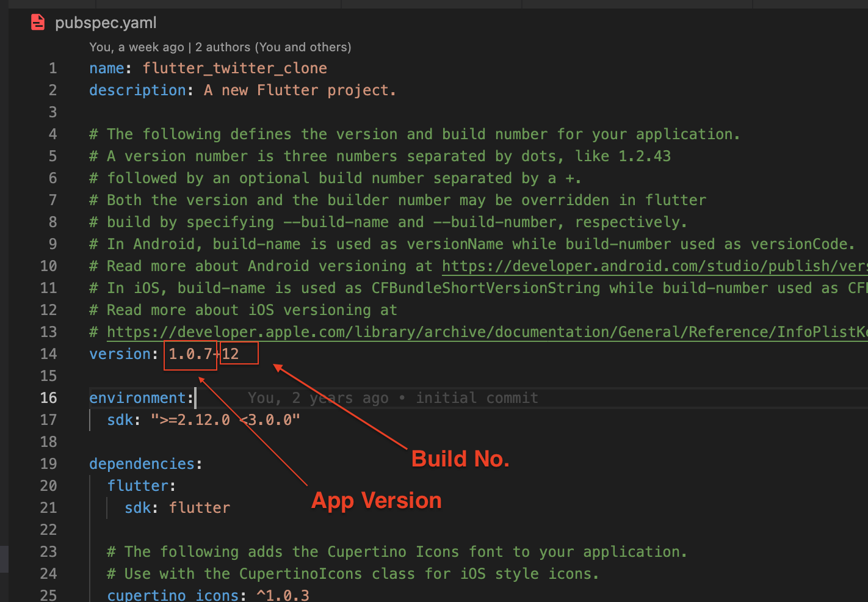Click the 'dependencies' key on line 19
Viewport: 868px width, 602px height.
[x=142, y=463]
